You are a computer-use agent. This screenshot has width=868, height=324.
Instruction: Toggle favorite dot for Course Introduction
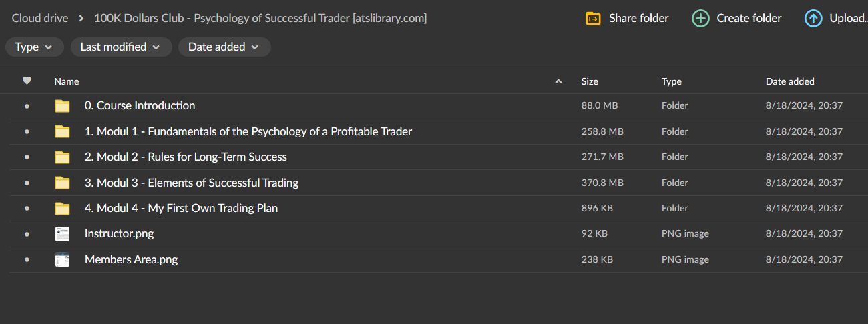[x=27, y=106]
